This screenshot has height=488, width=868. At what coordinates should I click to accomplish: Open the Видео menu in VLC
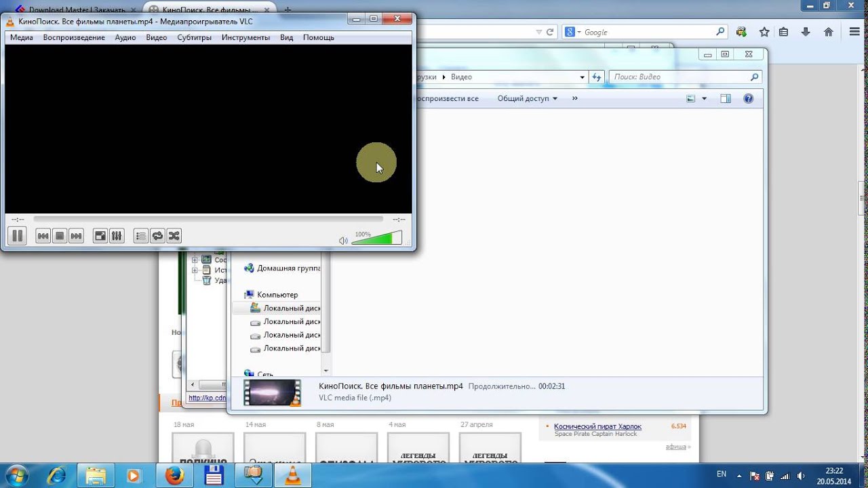click(x=157, y=37)
